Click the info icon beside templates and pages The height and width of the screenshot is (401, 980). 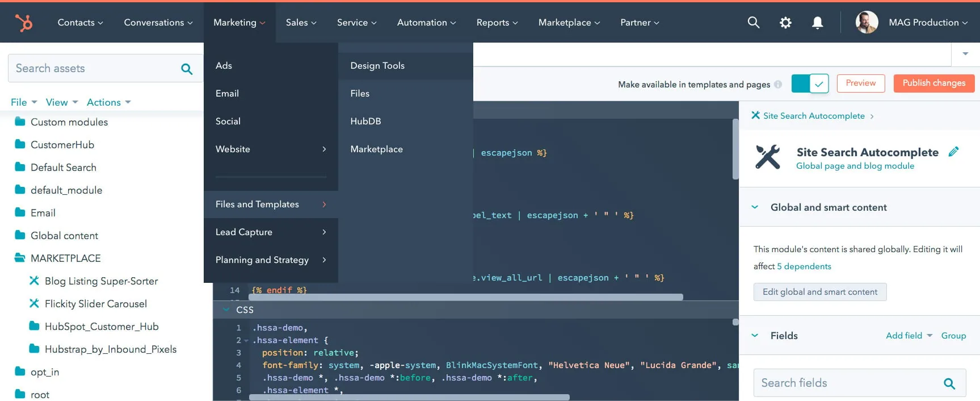[x=778, y=84]
